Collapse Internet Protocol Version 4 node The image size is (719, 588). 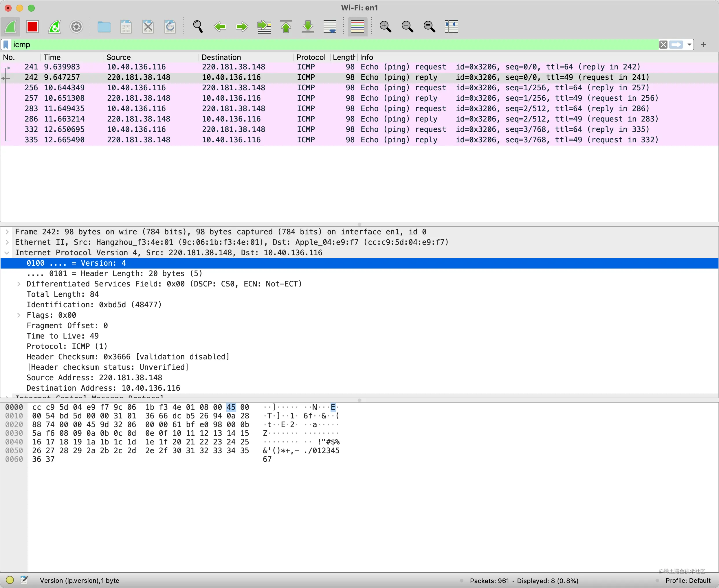(x=7, y=253)
